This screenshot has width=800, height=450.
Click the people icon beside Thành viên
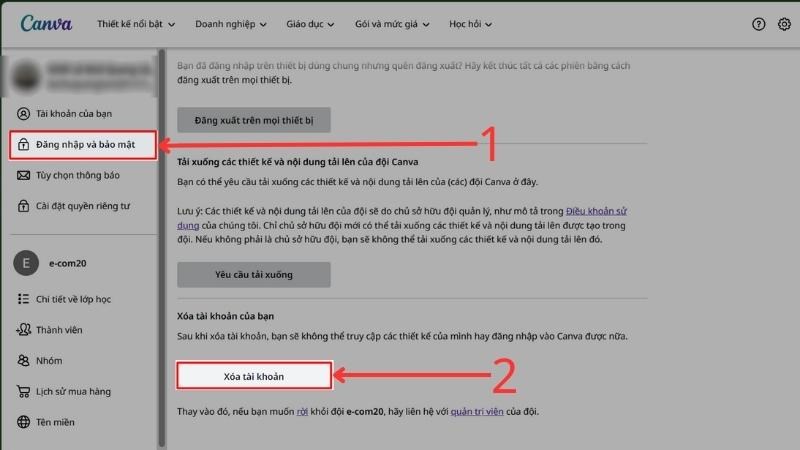pos(23,330)
